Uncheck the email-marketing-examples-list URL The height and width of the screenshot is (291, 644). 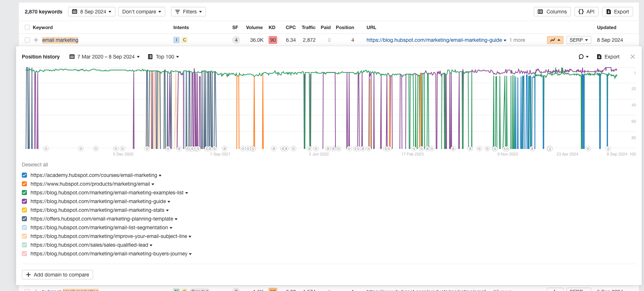[24, 193]
